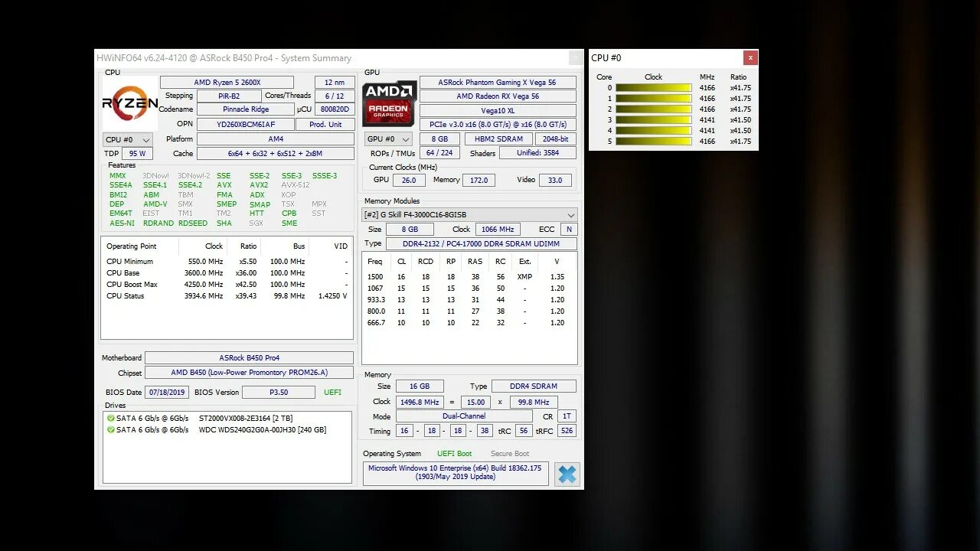This screenshot has width=980, height=551.
Task: Click the BIOS Date 07/18/2019 field
Action: (x=168, y=393)
